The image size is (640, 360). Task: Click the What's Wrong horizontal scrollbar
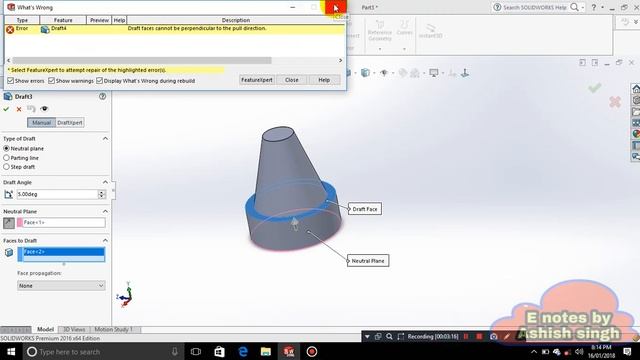[142, 60]
